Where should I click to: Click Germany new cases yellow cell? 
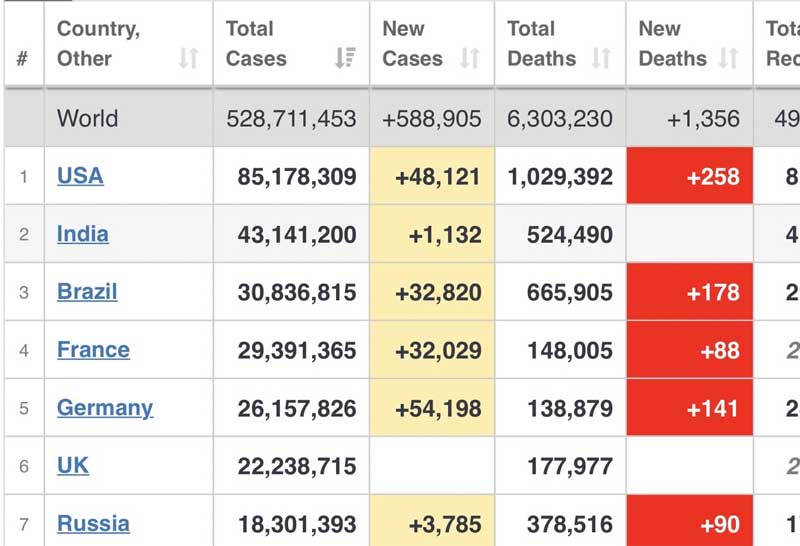point(432,408)
